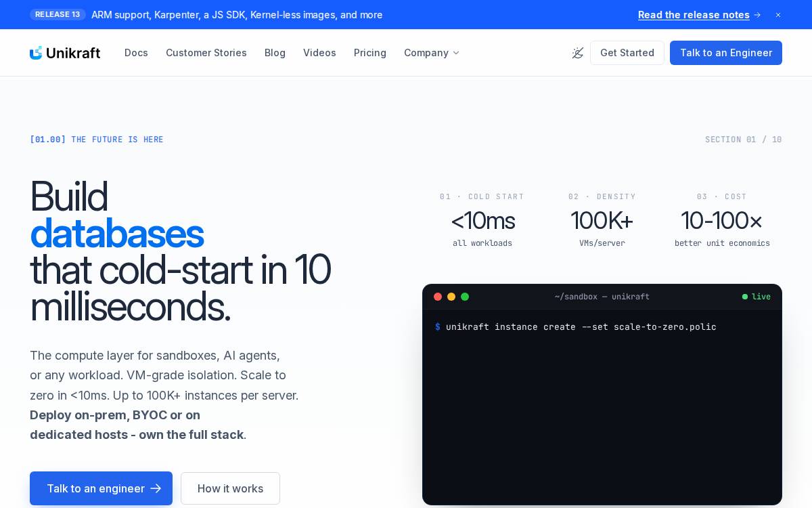Toggle the dark mode theme icon

point(577,53)
